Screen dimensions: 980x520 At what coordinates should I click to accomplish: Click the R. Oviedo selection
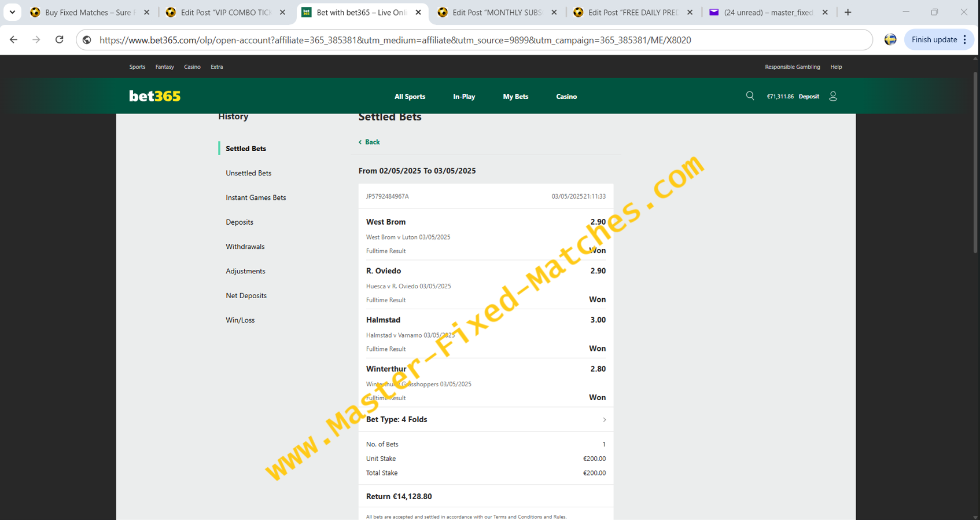(x=384, y=271)
